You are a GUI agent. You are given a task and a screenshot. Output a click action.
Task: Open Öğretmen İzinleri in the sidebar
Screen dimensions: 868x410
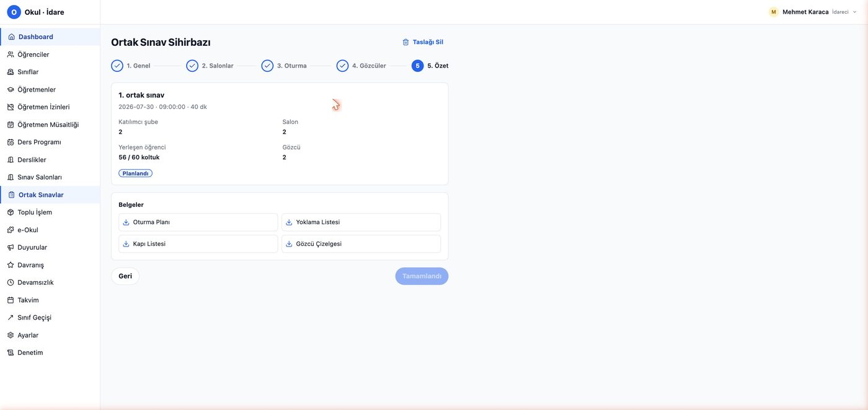pyautogui.click(x=50, y=107)
